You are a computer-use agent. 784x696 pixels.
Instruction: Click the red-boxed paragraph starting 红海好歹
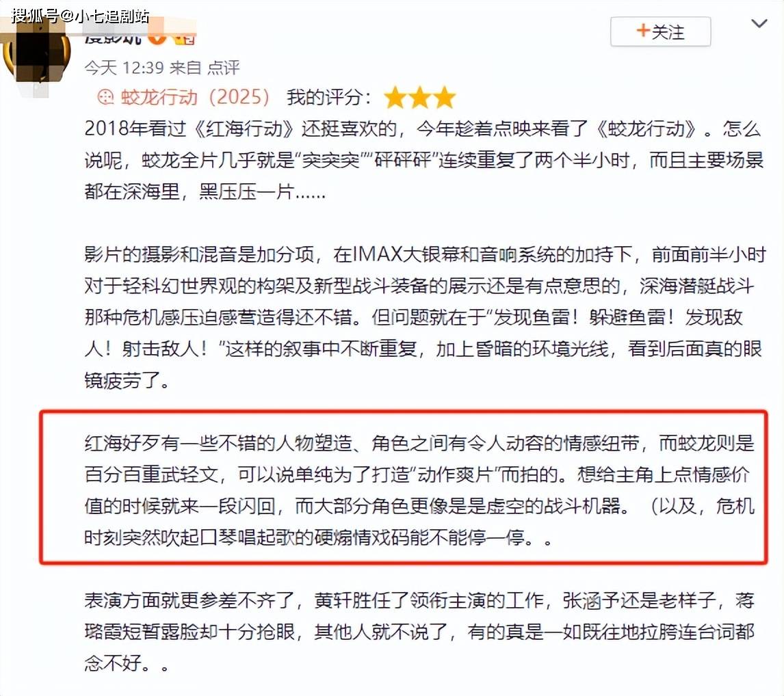coord(419,490)
